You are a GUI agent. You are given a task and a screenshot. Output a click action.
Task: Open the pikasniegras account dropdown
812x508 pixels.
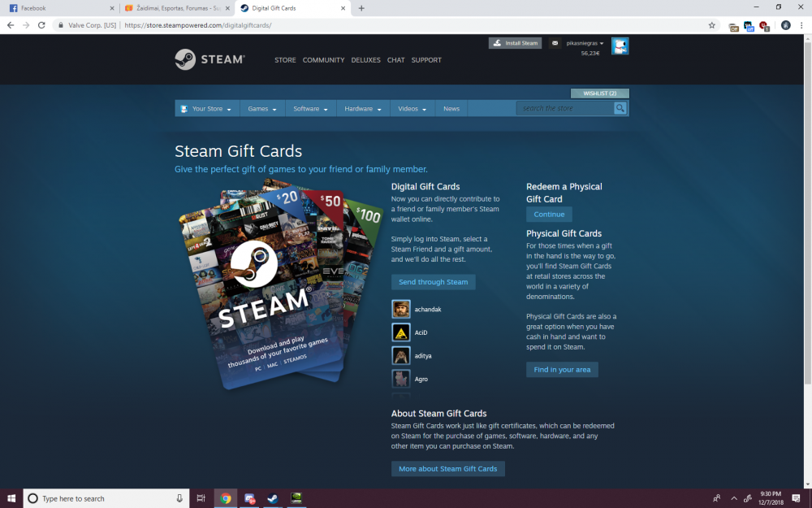(x=585, y=43)
